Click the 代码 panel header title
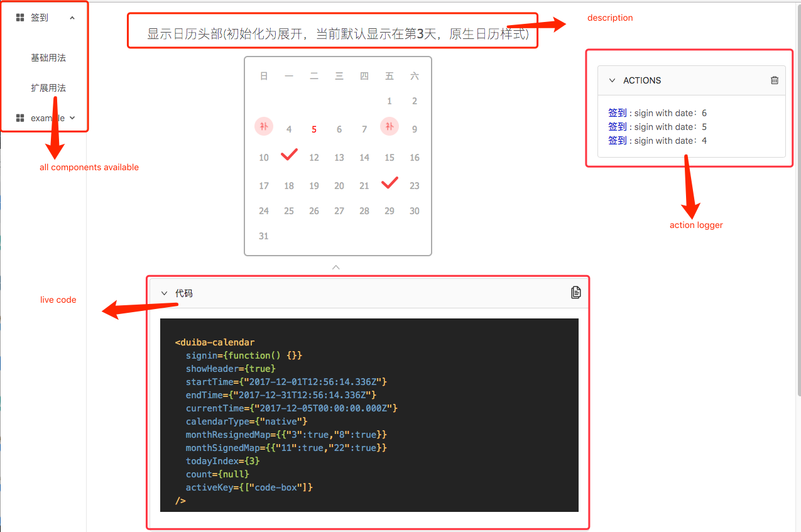Screen dimensions: 801x532 (x=184, y=293)
